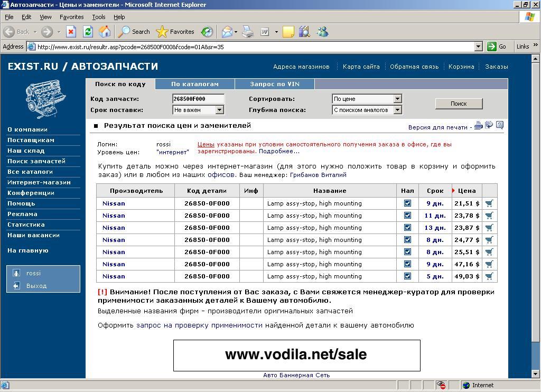Image resolution: width=541 pixels, height=392 pixels.
Task: Click the Print toolbar icon
Action: point(247,32)
